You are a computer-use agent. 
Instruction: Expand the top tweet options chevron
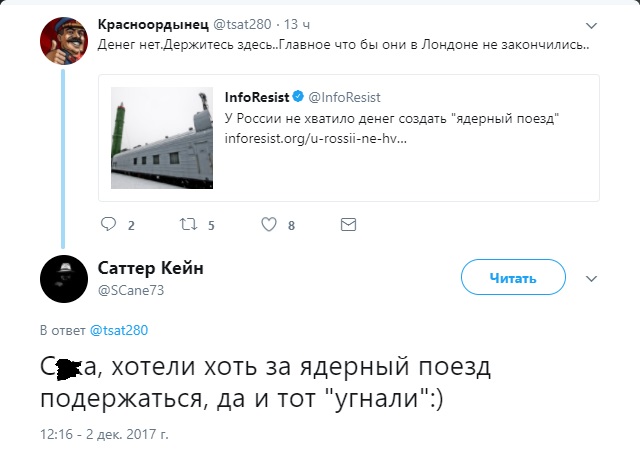(591, 25)
